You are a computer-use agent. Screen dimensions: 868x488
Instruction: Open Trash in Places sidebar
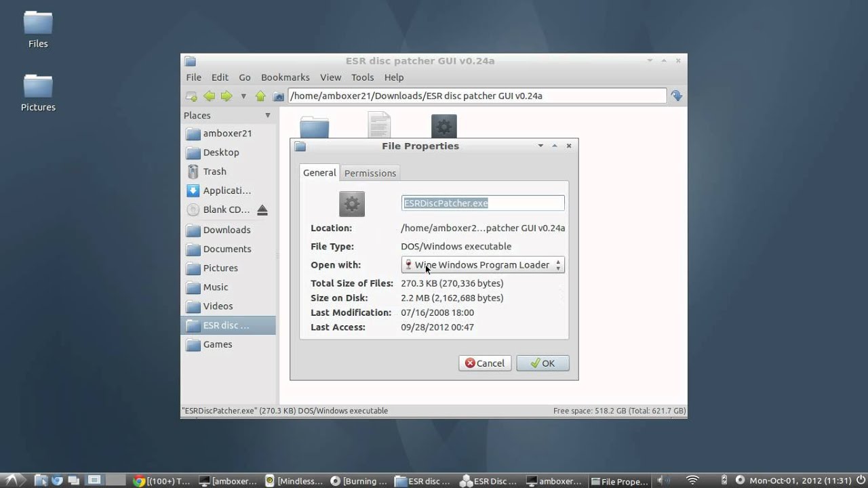click(229, 171)
